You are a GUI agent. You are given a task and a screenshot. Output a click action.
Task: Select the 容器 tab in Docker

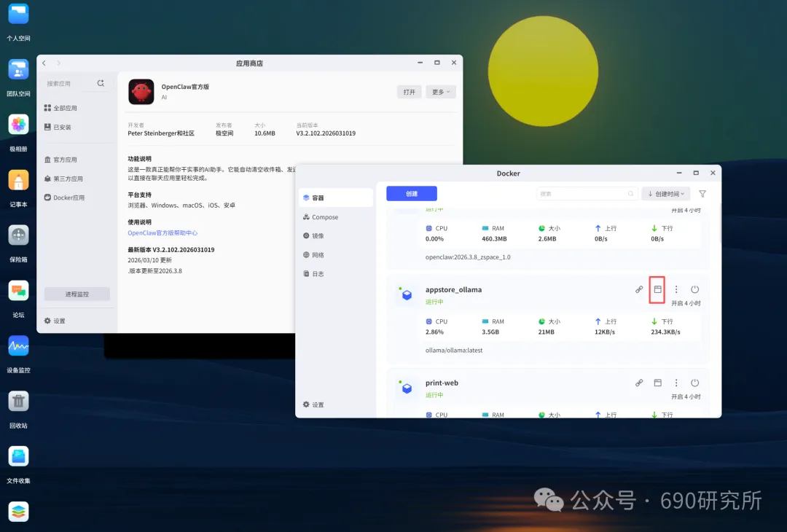coord(336,197)
